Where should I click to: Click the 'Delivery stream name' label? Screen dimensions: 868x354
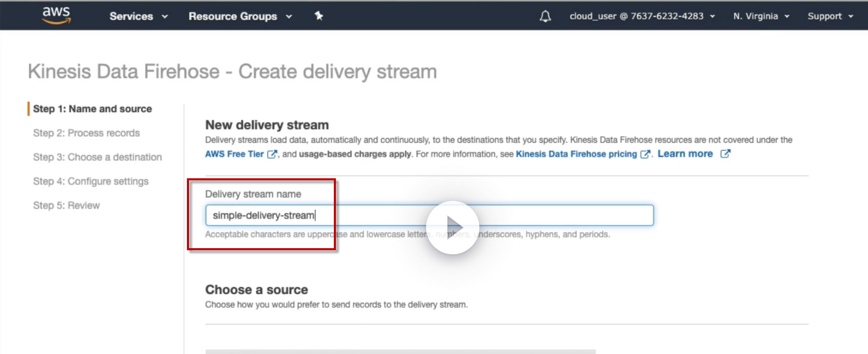tap(253, 194)
